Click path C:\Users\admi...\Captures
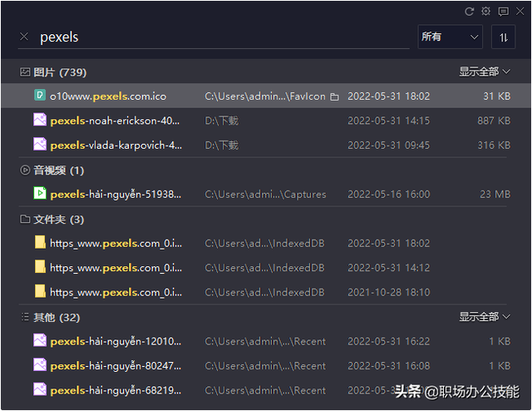 tap(265, 195)
